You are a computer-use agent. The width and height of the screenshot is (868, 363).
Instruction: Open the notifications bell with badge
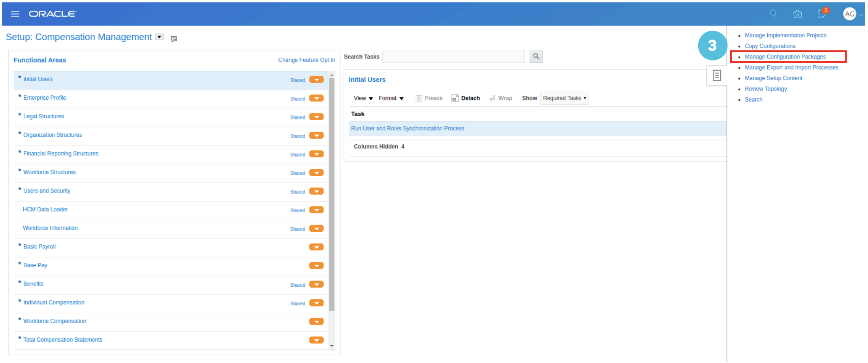(x=823, y=13)
